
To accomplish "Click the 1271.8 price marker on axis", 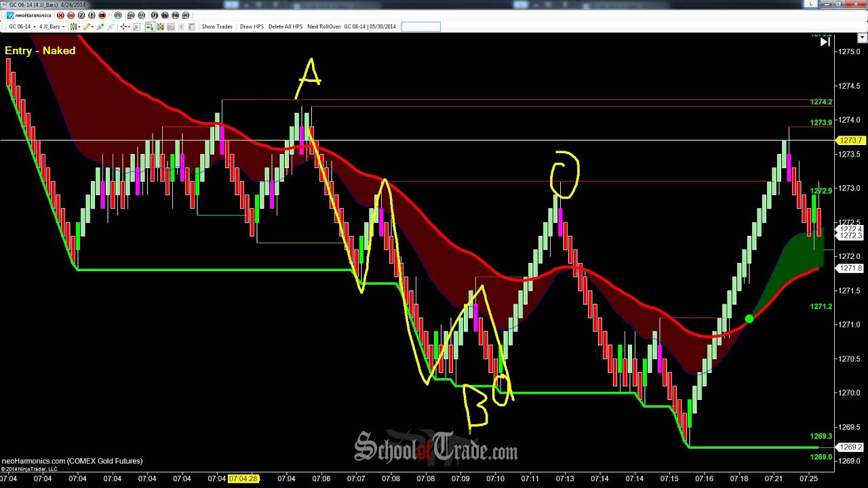I will click(851, 269).
